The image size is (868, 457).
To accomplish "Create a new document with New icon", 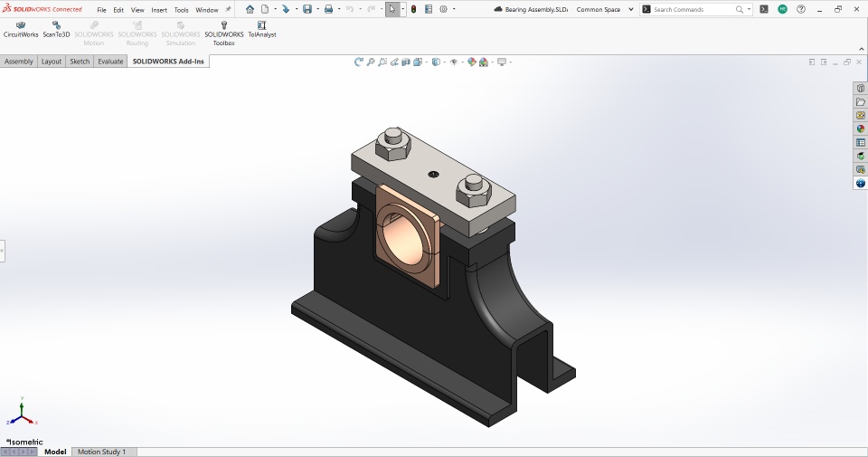I will point(265,9).
